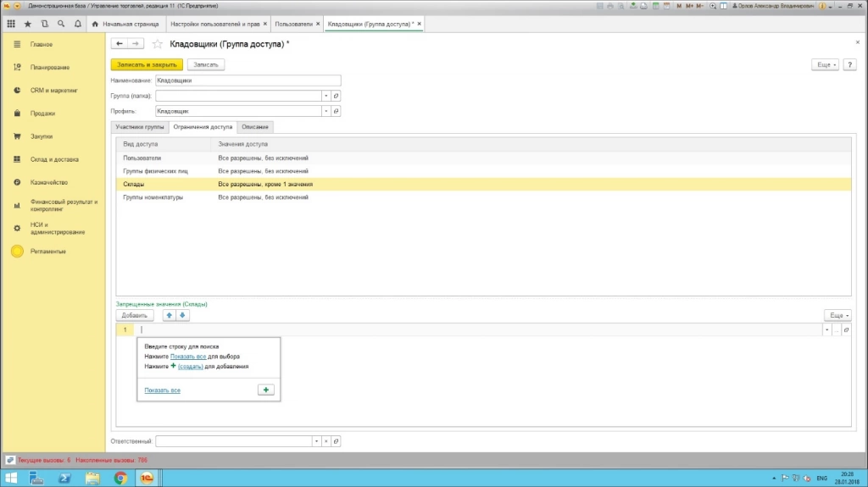Move the forbidden value down with the blue arrow
Viewport: 868px width, 487px height.
182,315
